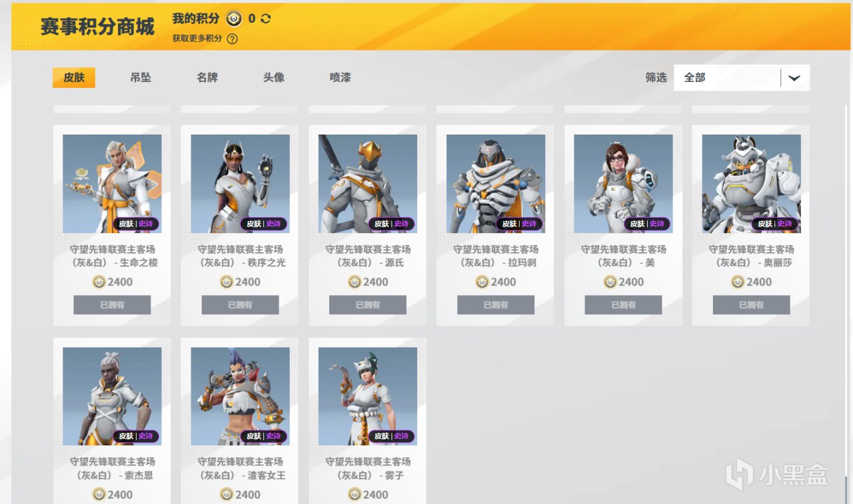
Task: Open the 索杰恩 skin thumbnail
Action: [112, 396]
